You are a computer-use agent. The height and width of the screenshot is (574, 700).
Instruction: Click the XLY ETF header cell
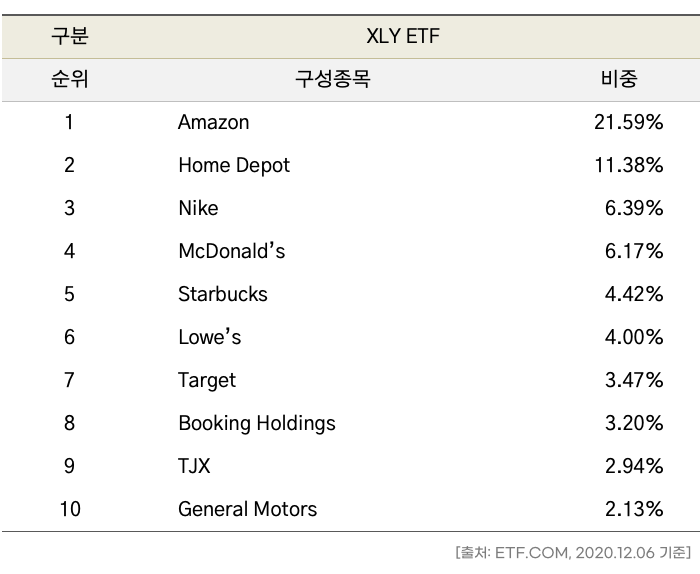tap(404, 37)
